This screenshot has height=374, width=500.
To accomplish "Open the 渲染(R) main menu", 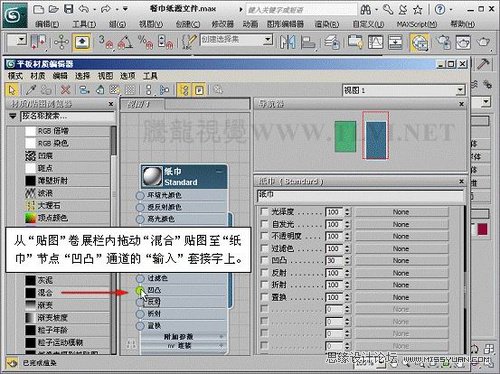I will click(x=327, y=24).
